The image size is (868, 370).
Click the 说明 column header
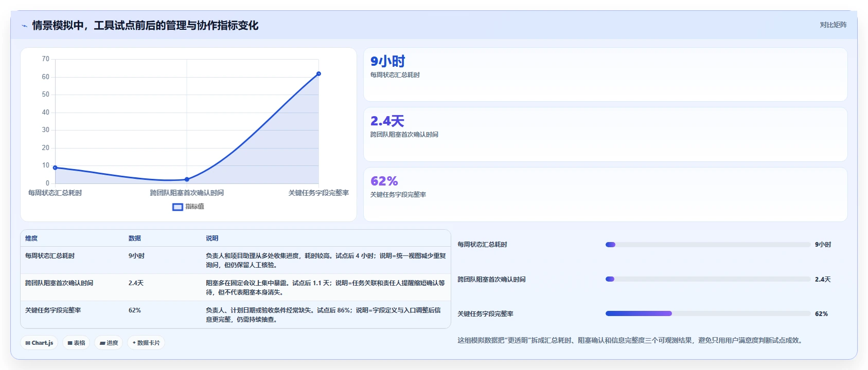coord(212,238)
